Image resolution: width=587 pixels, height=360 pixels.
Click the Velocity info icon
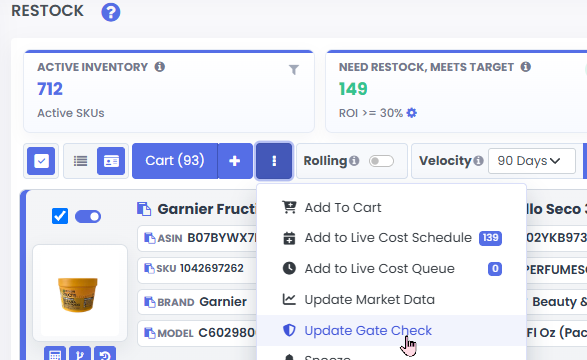[x=478, y=161]
